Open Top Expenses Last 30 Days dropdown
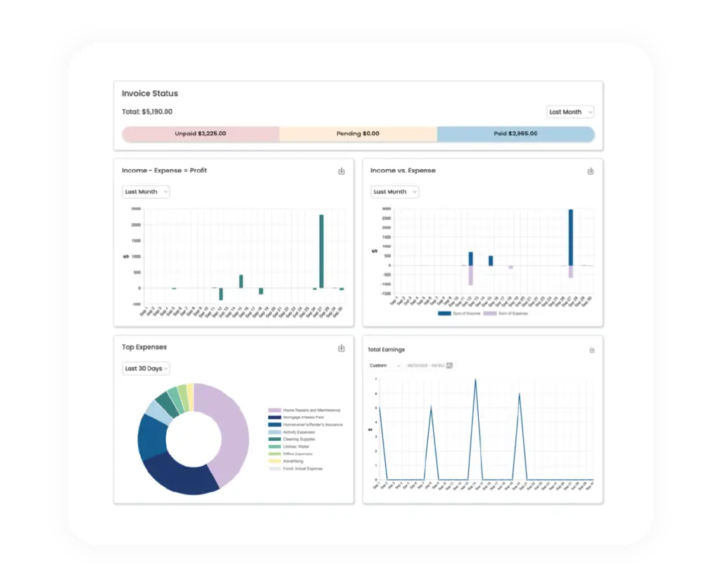Viewport: 721px width, 588px height. point(146,368)
